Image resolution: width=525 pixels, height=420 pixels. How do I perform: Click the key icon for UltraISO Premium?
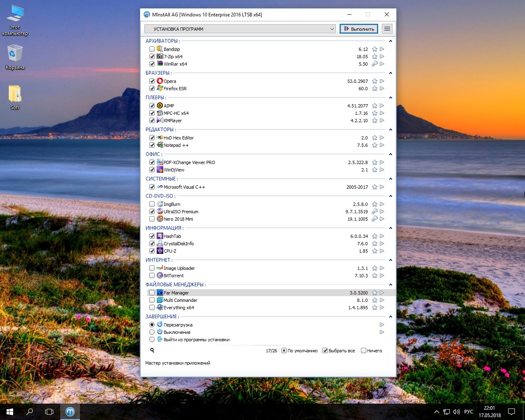[x=374, y=212]
